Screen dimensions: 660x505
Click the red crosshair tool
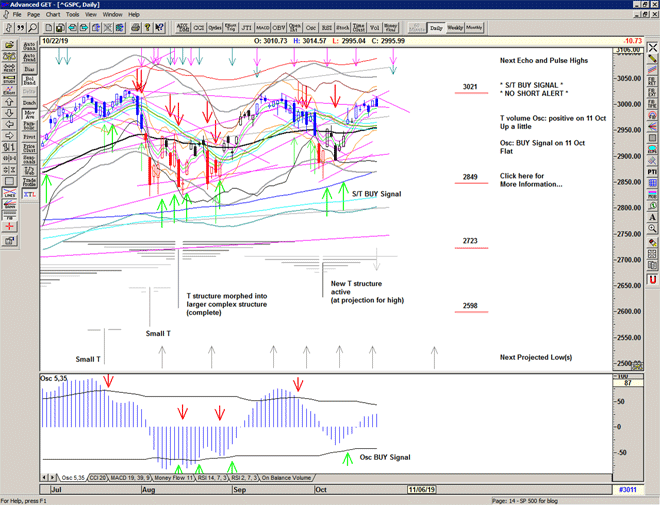(9, 227)
